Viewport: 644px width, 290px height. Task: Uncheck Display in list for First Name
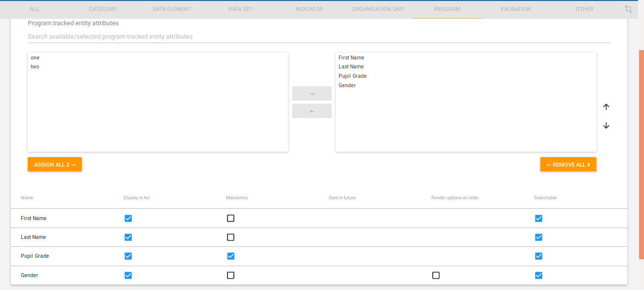pyautogui.click(x=128, y=218)
